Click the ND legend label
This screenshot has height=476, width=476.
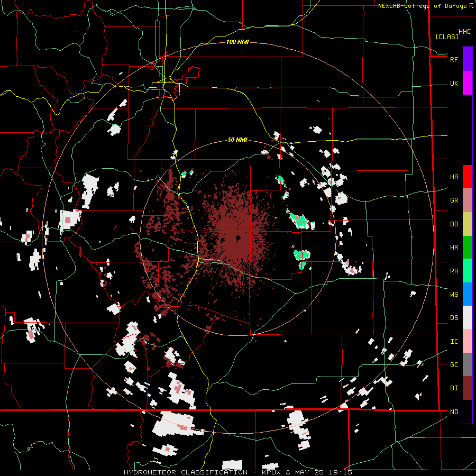click(x=454, y=412)
